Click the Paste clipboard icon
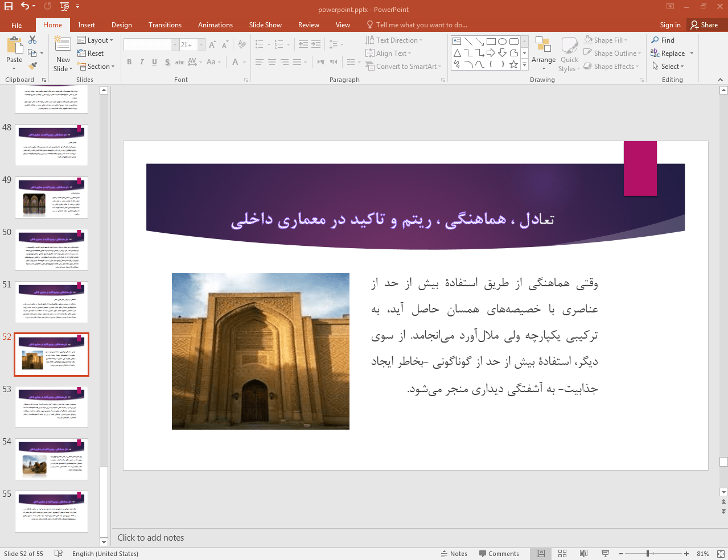Viewport: 728px width, 560px height. tap(14, 46)
